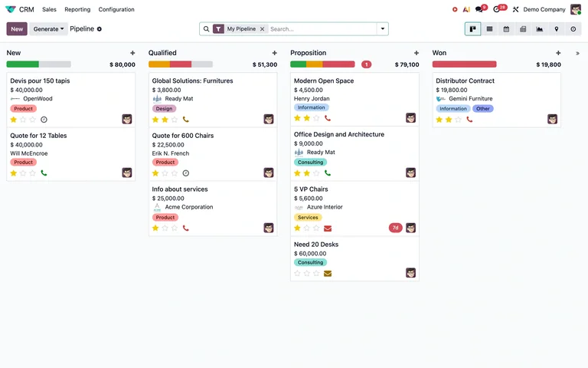Set second star on Info about services
588x368 pixels.
(x=165, y=228)
